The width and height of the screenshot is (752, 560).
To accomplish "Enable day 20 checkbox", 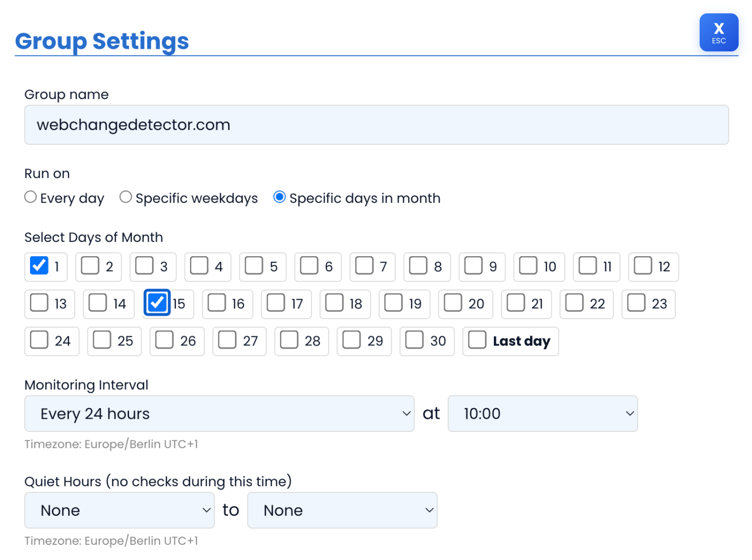I will pos(453,302).
